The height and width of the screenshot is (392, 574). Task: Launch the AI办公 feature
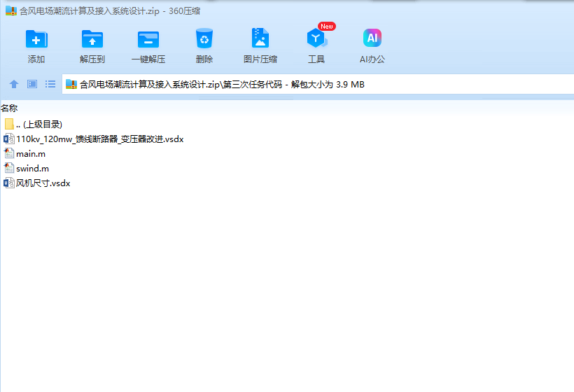click(372, 45)
